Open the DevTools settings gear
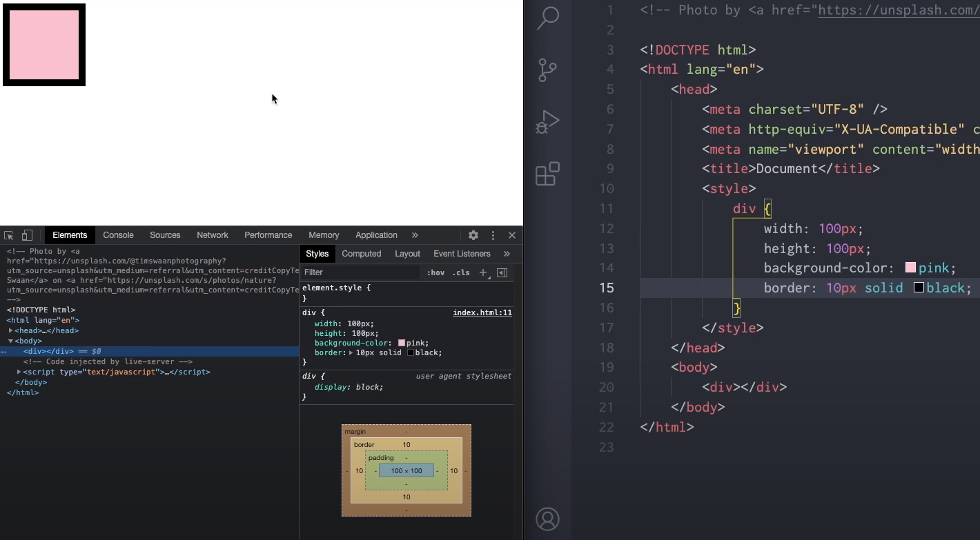 point(473,235)
